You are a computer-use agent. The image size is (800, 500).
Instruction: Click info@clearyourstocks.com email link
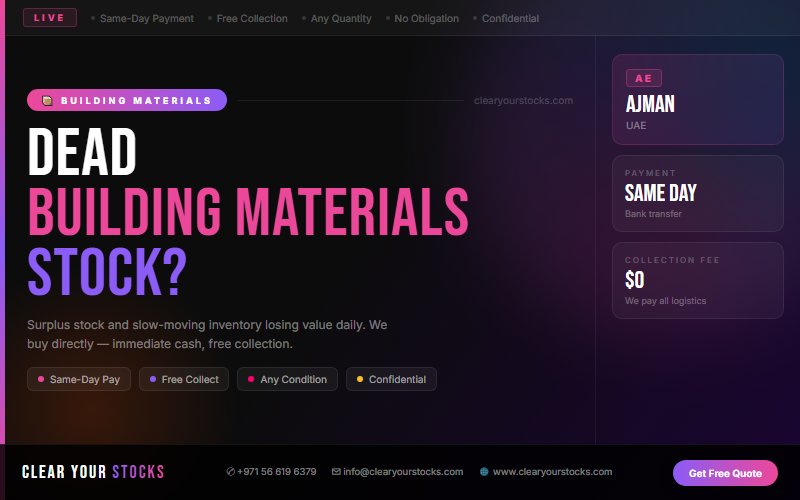(403, 472)
